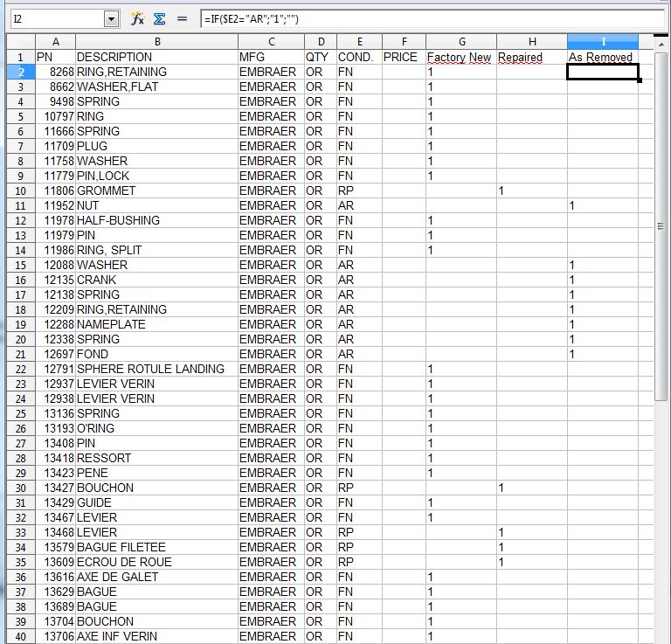Screen dimensions: 671x644
Task: Click the DESCRIPTION header cell
Action: point(156,57)
